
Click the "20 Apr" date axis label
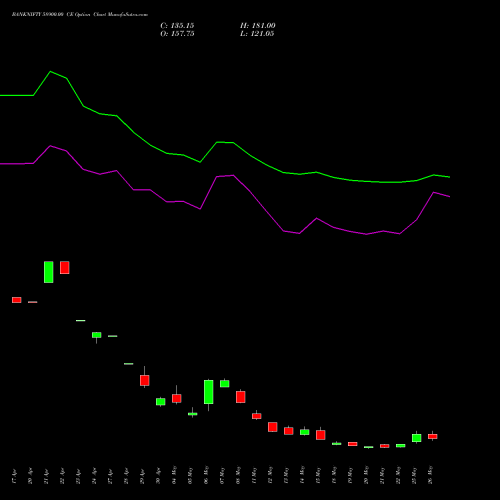(30, 477)
